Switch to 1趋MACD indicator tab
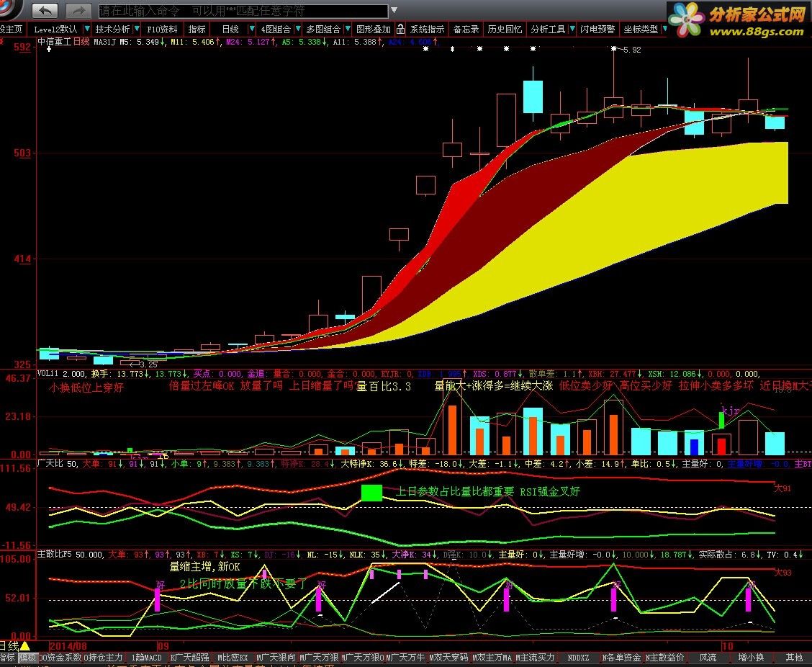This screenshot has height=667, width=812. pos(147,657)
